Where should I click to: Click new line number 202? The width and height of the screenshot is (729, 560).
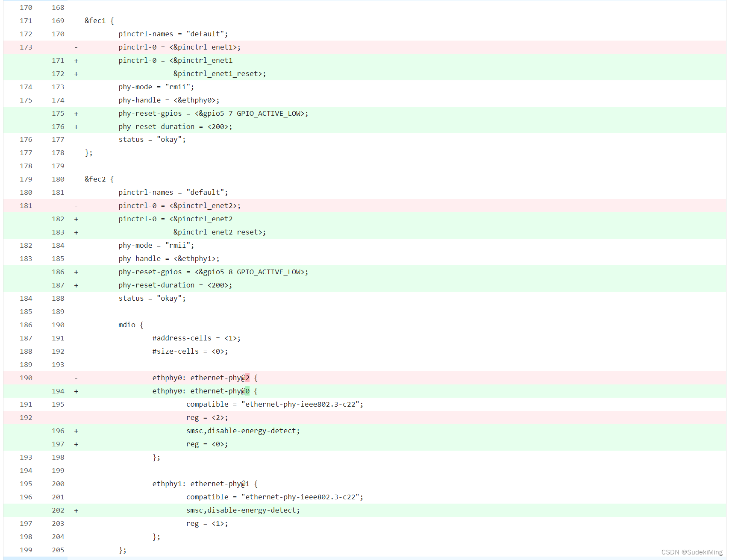(58, 510)
